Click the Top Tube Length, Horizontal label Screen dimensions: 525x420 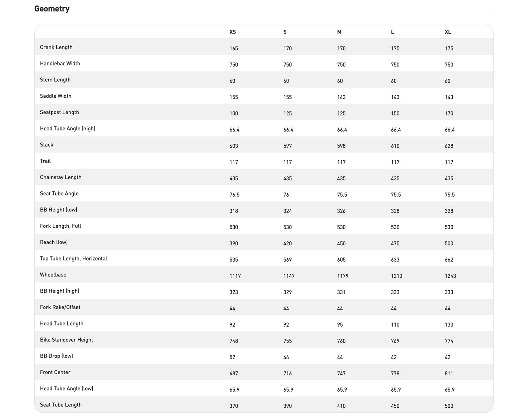[73, 259]
